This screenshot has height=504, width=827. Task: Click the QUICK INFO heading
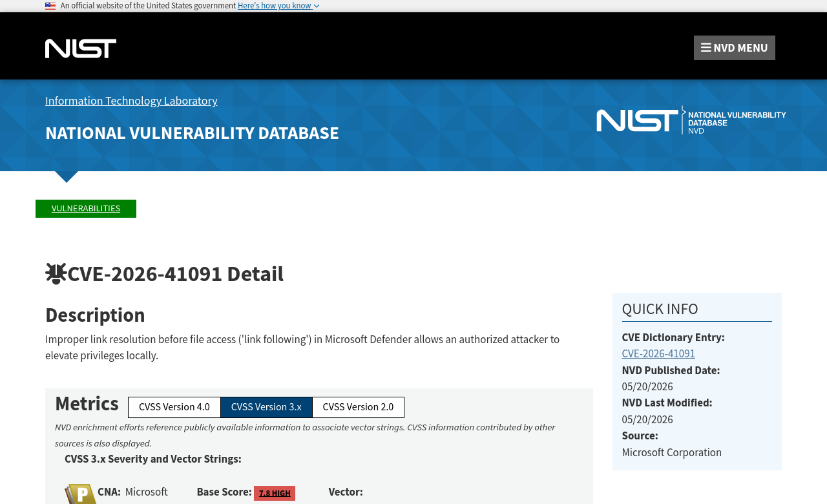pyautogui.click(x=660, y=309)
